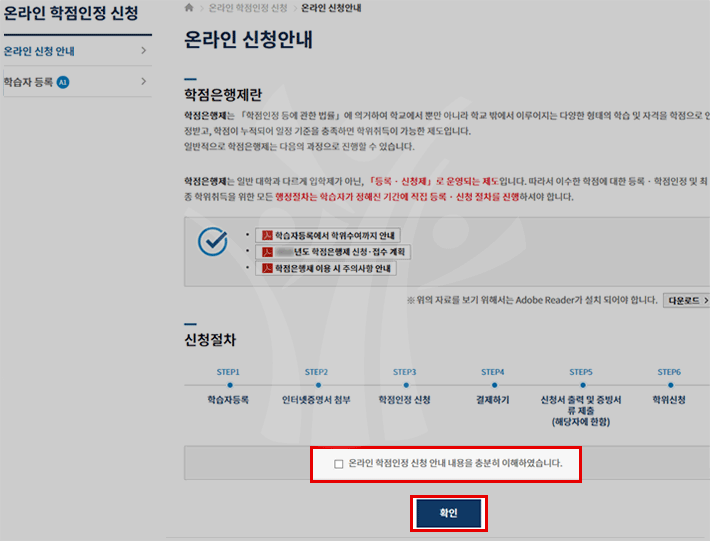Click the STEP4 결제하기 circle marker

(x=493, y=383)
